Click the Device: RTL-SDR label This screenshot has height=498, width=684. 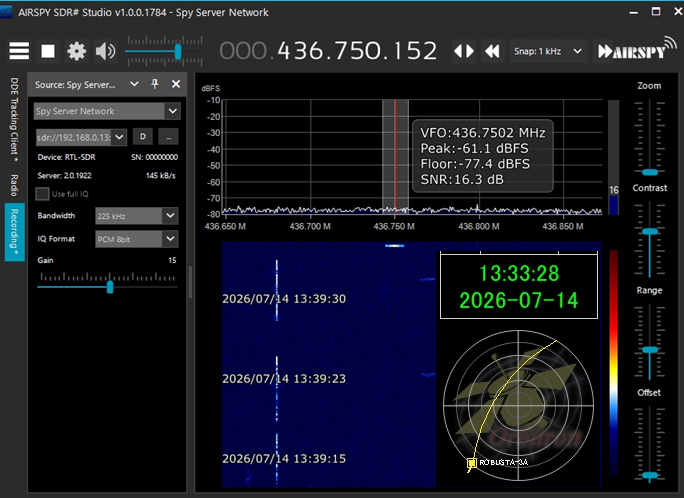pos(66,157)
